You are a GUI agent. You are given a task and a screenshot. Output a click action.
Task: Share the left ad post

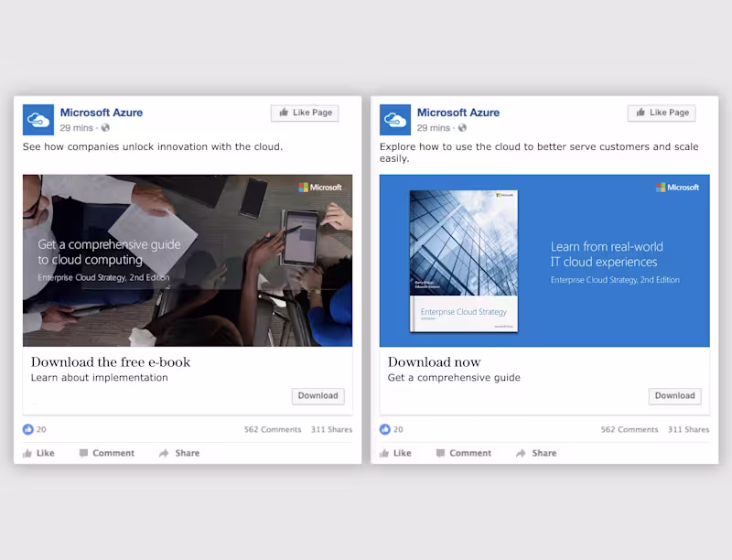[179, 453]
